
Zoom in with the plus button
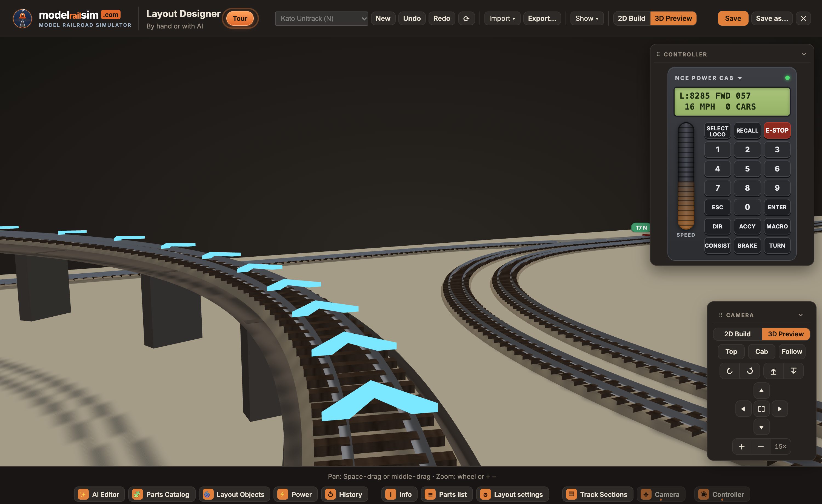(741, 446)
